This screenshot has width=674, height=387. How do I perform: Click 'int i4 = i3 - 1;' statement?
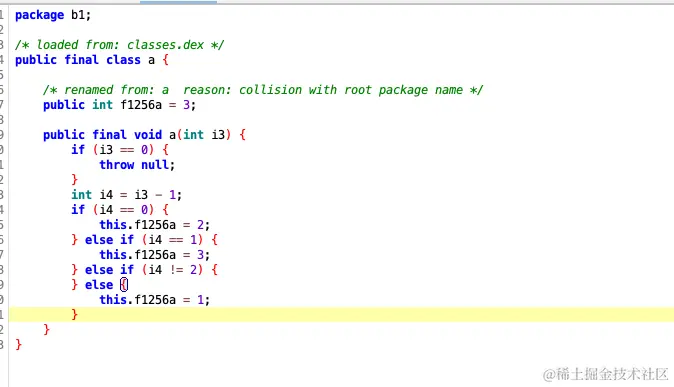click(x=126, y=195)
